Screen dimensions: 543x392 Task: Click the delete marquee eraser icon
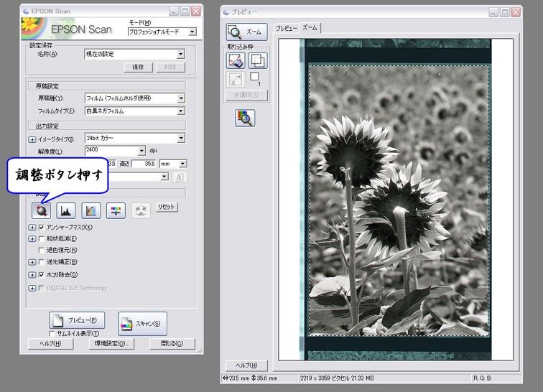pos(236,61)
